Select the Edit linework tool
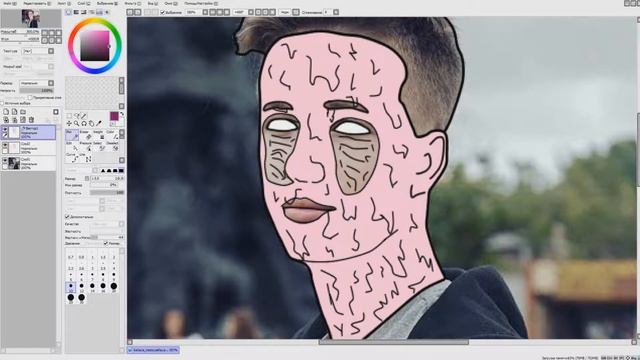Screen dimensions: 640x360 pos(72,147)
